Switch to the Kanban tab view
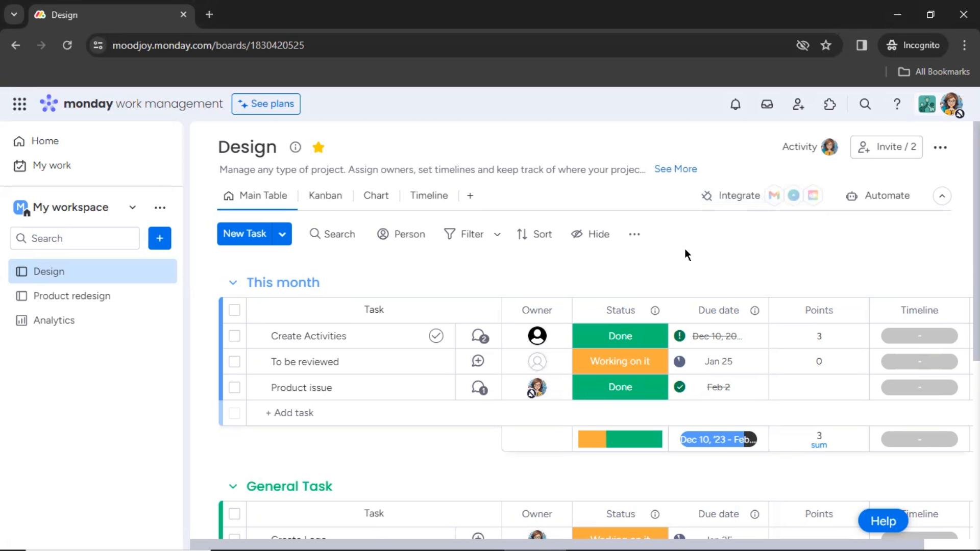The height and width of the screenshot is (551, 980). pyautogui.click(x=325, y=196)
